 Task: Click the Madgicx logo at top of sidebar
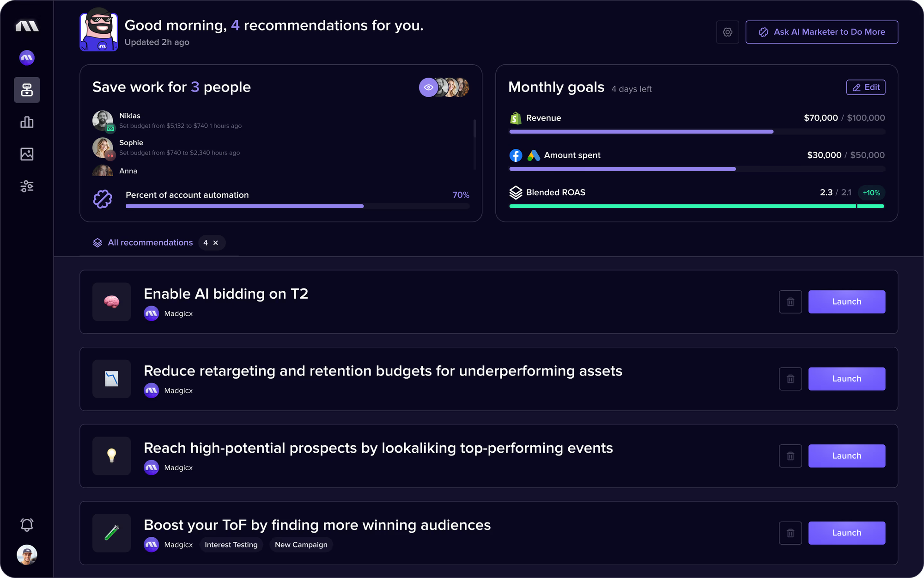(x=26, y=25)
